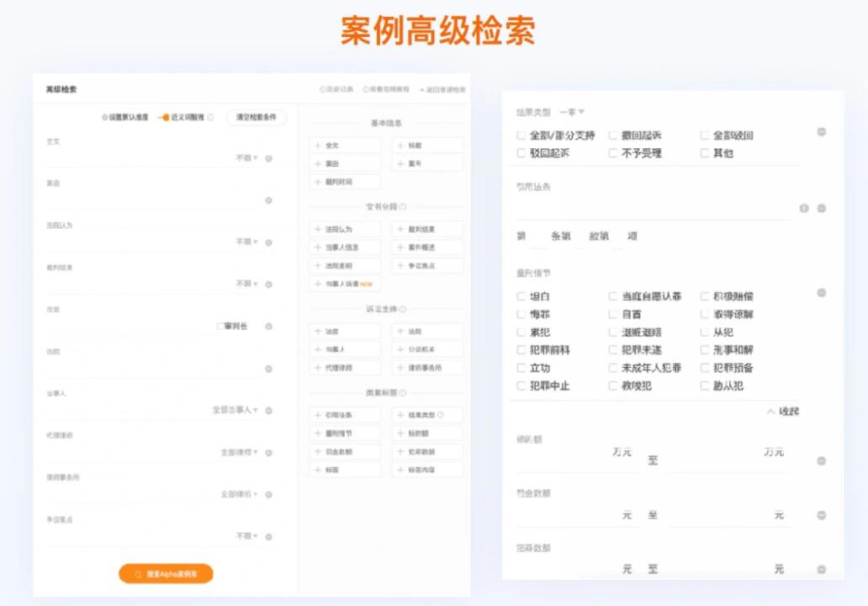
Task: Click the 清空检索条件 button
Action: (257, 118)
